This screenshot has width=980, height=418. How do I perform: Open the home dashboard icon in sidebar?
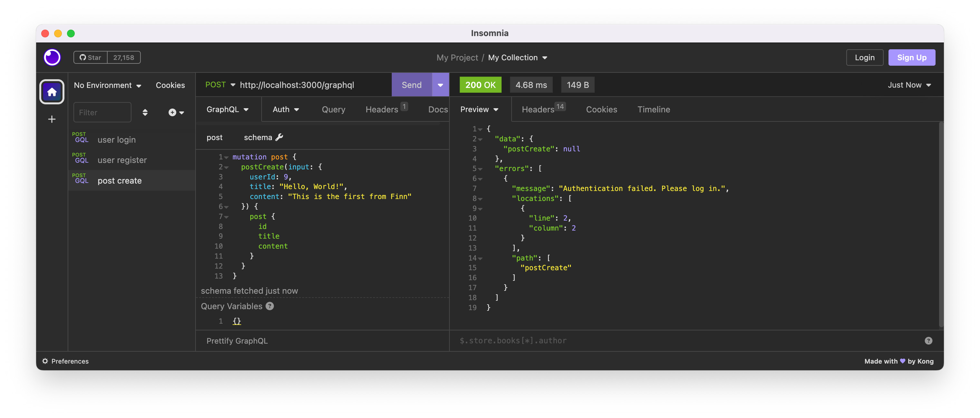pos(52,92)
